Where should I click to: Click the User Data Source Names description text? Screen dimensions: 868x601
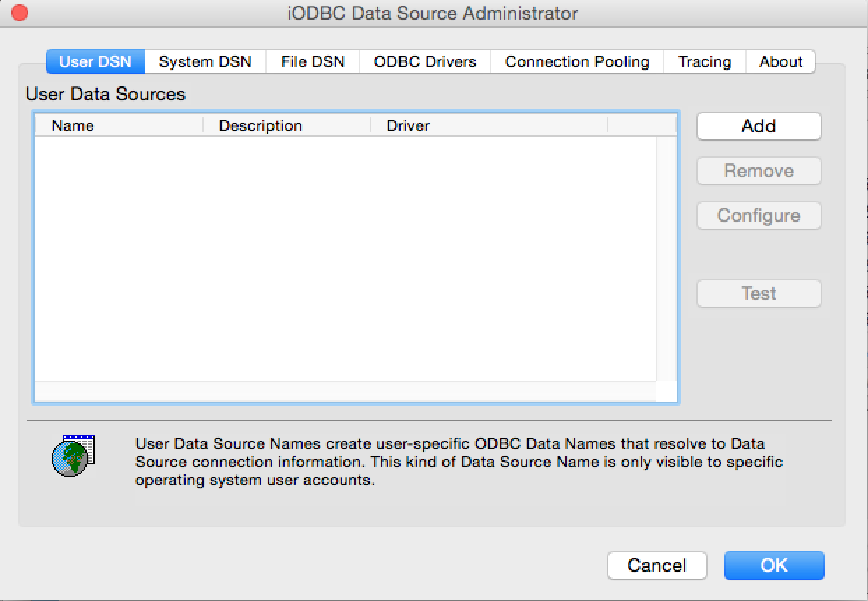(x=459, y=462)
